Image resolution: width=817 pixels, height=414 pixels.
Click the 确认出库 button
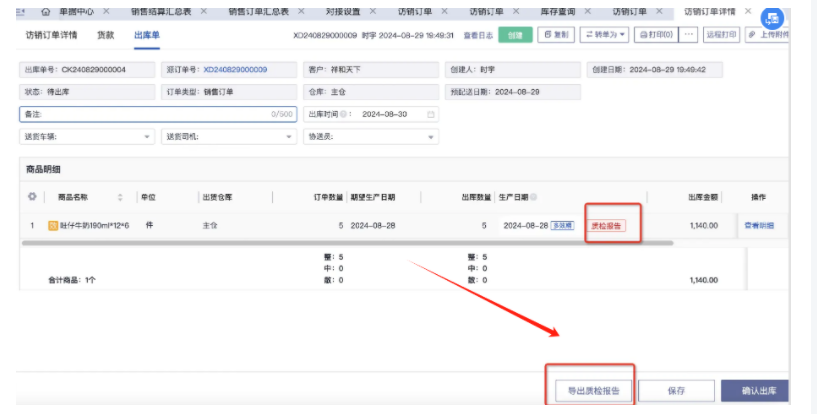click(x=764, y=390)
